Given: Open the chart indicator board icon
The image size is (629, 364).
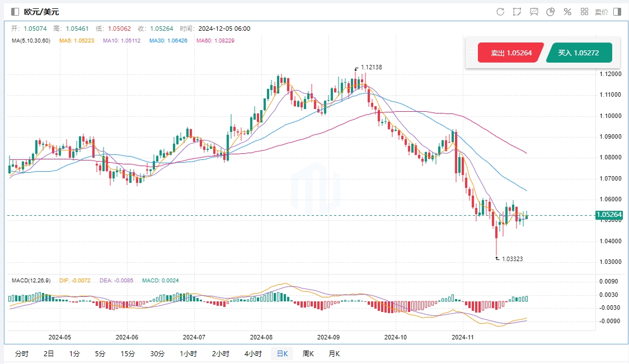Looking at the screenshot, I should (x=534, y=12).
